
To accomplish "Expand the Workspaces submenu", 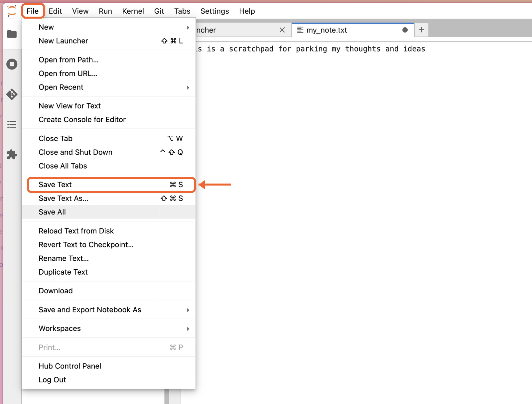I will click(x=109, y=329).
